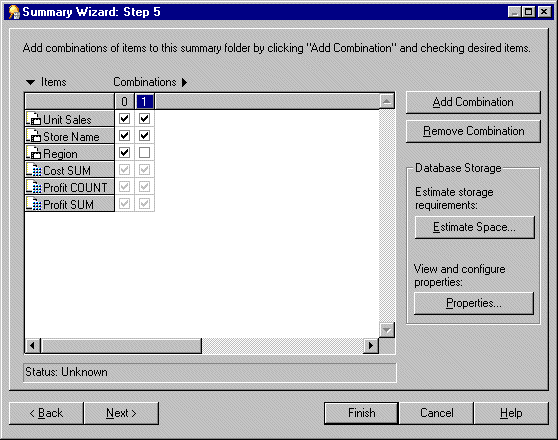Open the Estimate Space dialog
Screen dimensions: 558x440
tap(474, 227)
